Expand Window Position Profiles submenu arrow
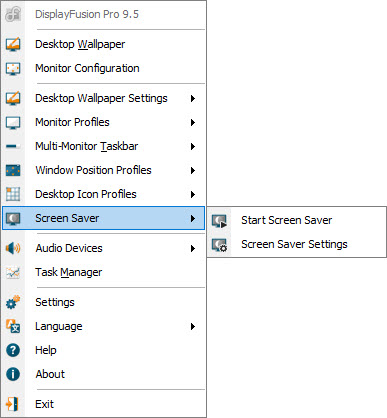This screenshot has width=387, height=418. coord(193,170)
